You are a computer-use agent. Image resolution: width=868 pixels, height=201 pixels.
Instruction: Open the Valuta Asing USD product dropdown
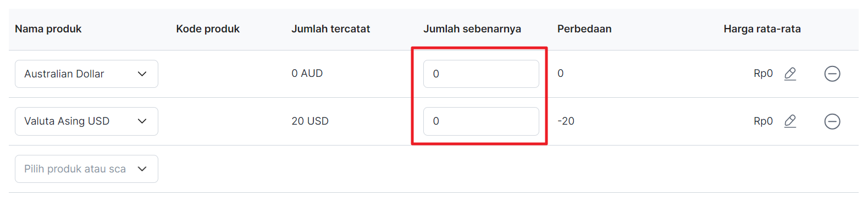coord(86,121)
